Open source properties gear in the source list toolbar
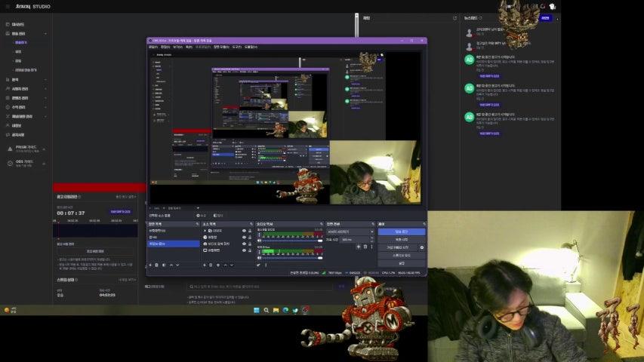644x362 pixels. tap(218, 265)
